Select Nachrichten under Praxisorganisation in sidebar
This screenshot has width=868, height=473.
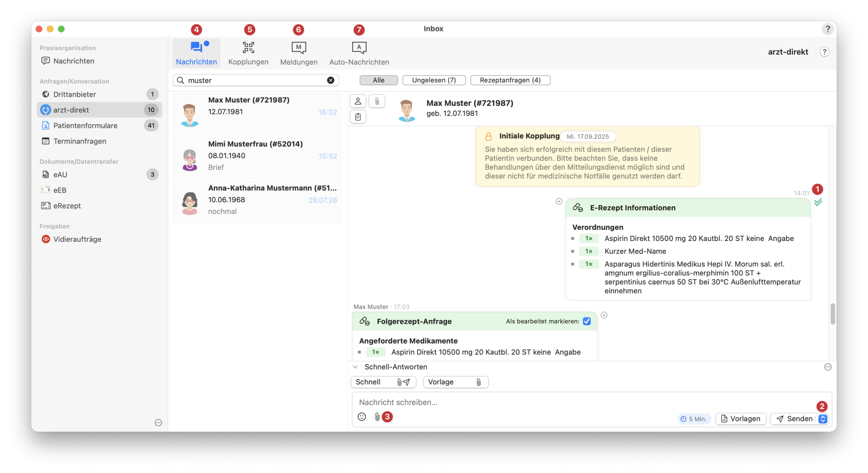click(x=99, y=61)
